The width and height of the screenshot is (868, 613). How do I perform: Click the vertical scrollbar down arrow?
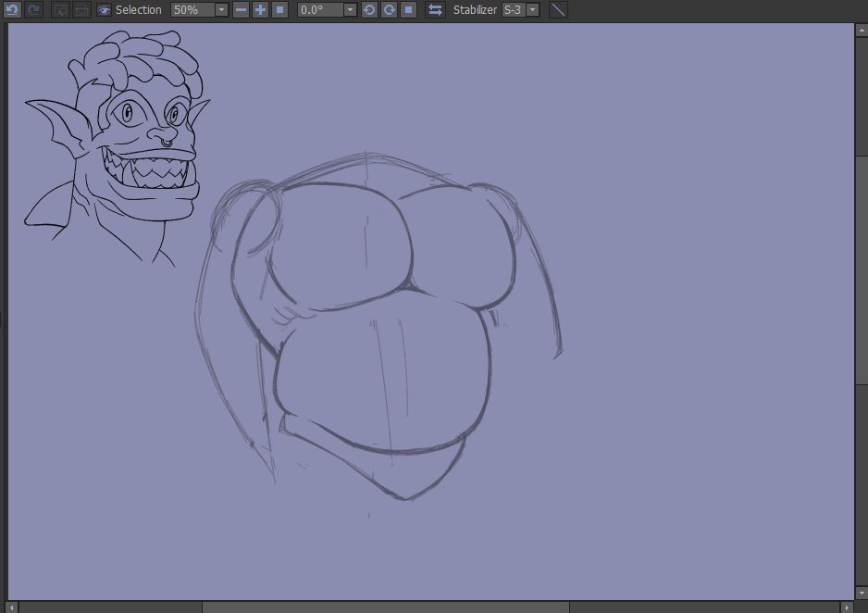[x=862, y=593]
